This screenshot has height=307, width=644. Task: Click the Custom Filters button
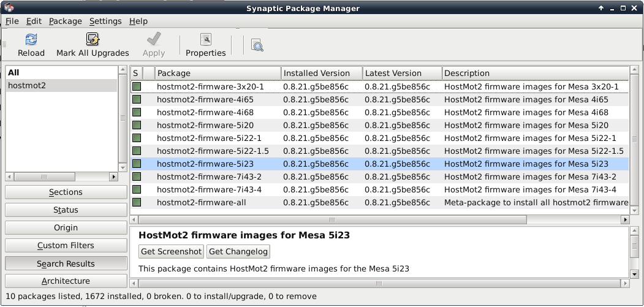[x=66, y=245]
